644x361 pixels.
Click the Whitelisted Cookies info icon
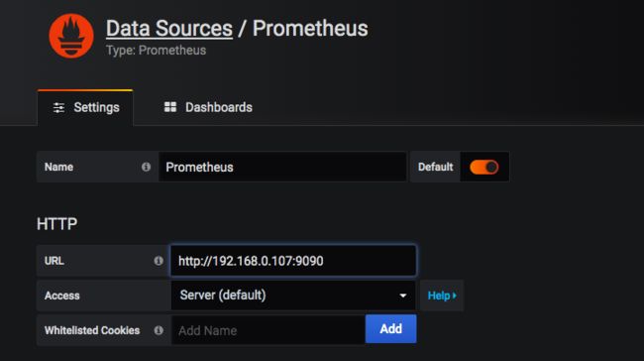pos(159,330)
